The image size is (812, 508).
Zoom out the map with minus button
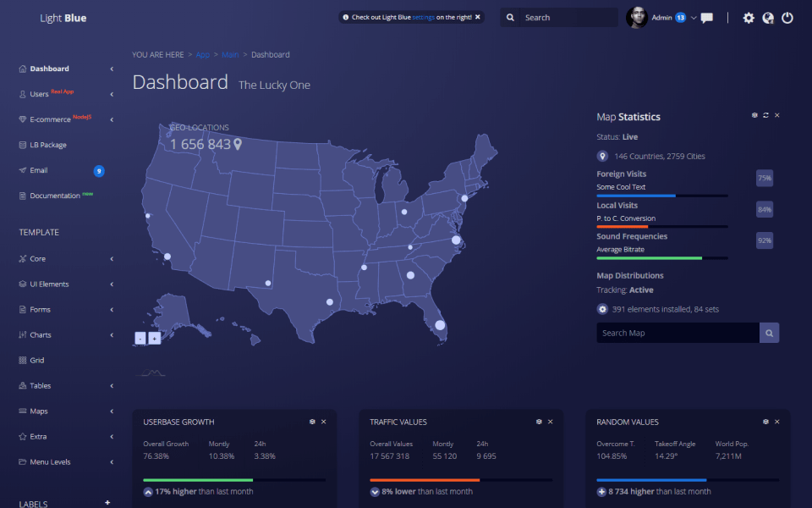[140, 338]
